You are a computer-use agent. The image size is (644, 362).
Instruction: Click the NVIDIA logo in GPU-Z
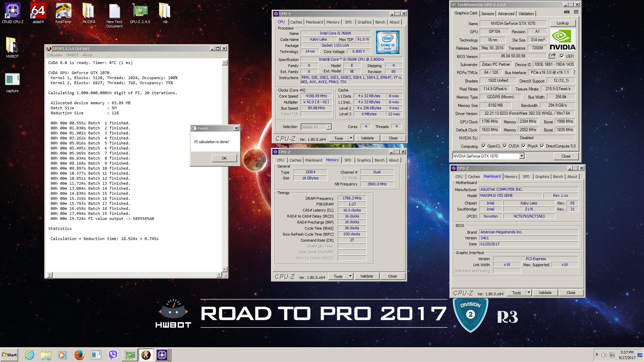(562, 40)
